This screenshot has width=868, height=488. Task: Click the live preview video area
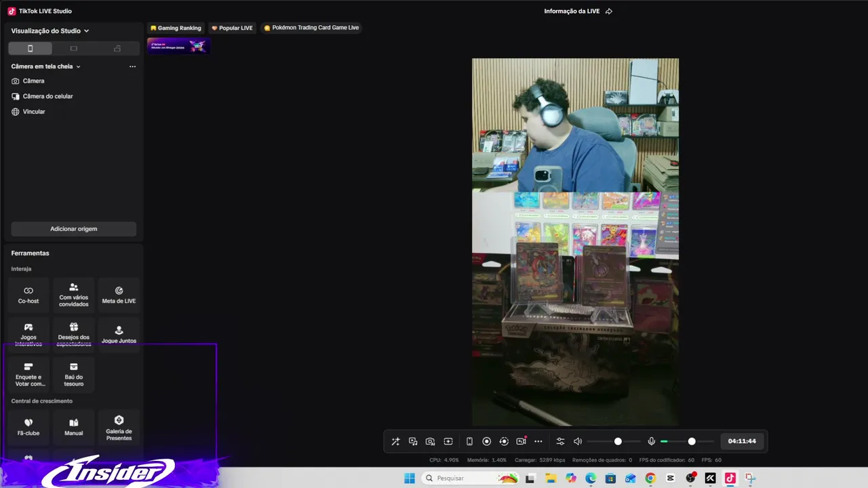(575, 242)
